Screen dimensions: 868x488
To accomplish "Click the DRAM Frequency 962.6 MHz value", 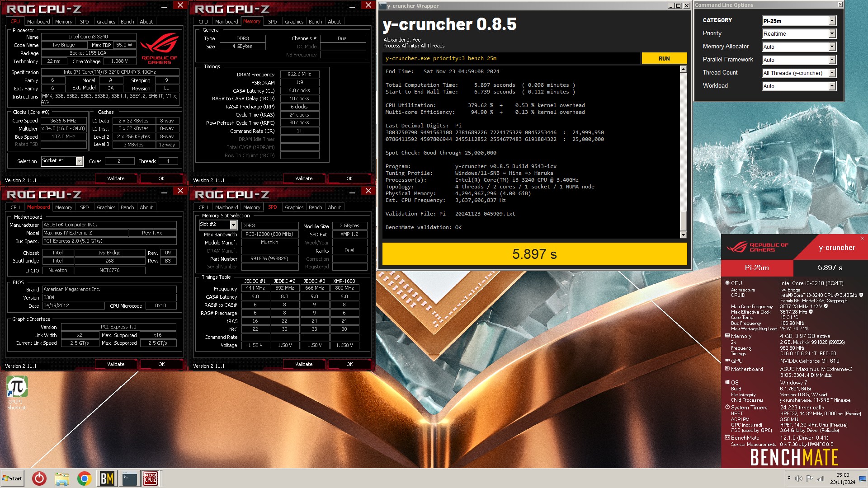I will [x=300, y=74].
